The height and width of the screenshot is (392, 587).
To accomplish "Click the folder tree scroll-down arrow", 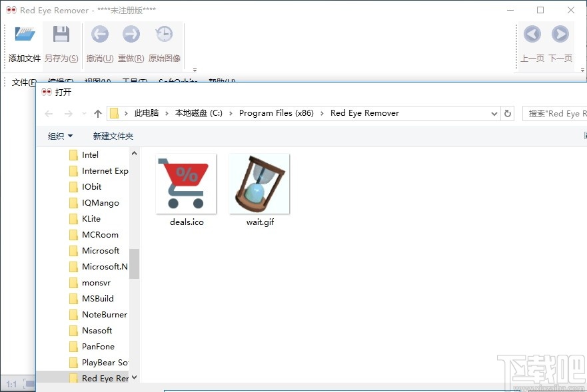I will tap(135, 378).
